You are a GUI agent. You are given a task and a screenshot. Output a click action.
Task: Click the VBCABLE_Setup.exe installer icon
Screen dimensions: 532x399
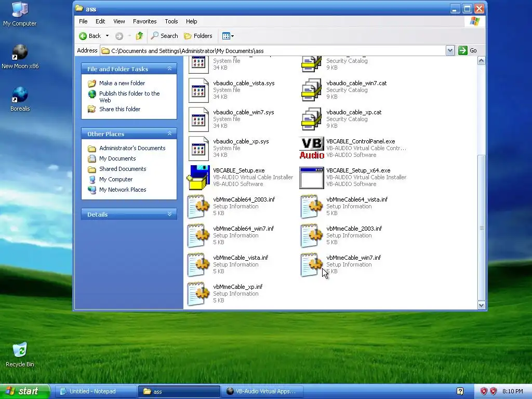point(198,178)
